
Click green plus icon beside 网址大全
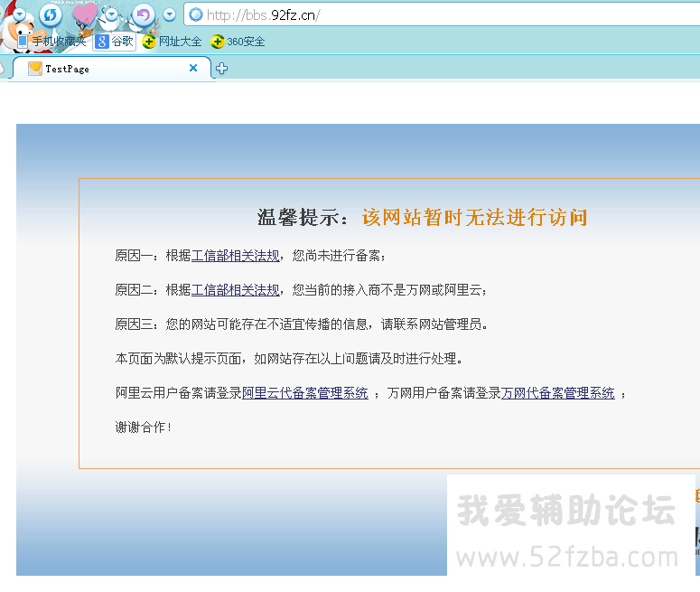149,42
